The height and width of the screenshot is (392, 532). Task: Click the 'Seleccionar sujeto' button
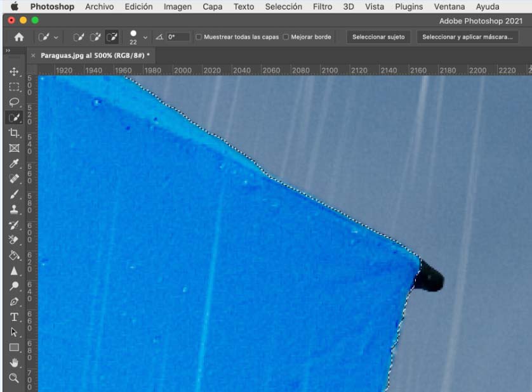(378, 37)
